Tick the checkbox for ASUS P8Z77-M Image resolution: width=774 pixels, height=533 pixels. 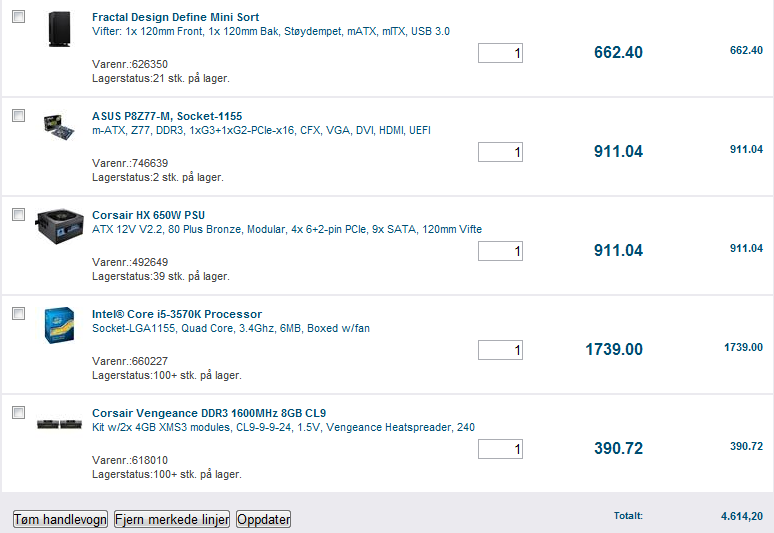18,115
